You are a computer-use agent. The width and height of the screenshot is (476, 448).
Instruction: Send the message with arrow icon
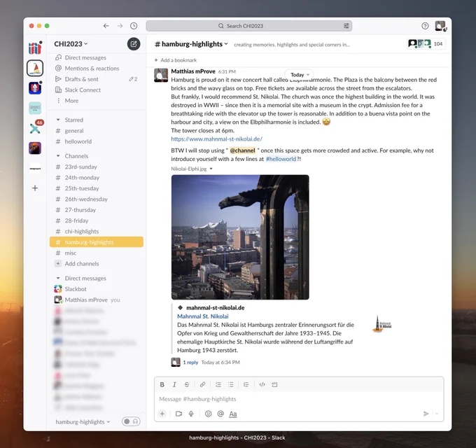point(426,414)
